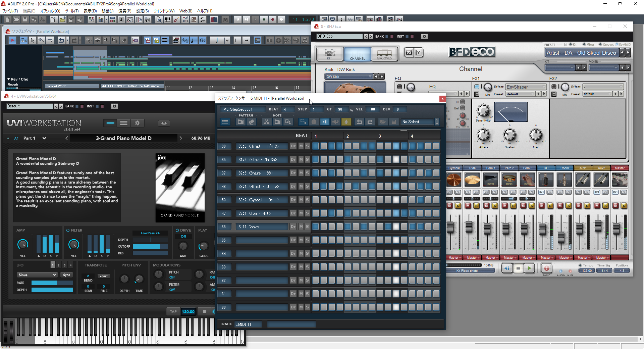
Task: Mute the Ride channel in BFD mixer
Action: tap(468, 206)
